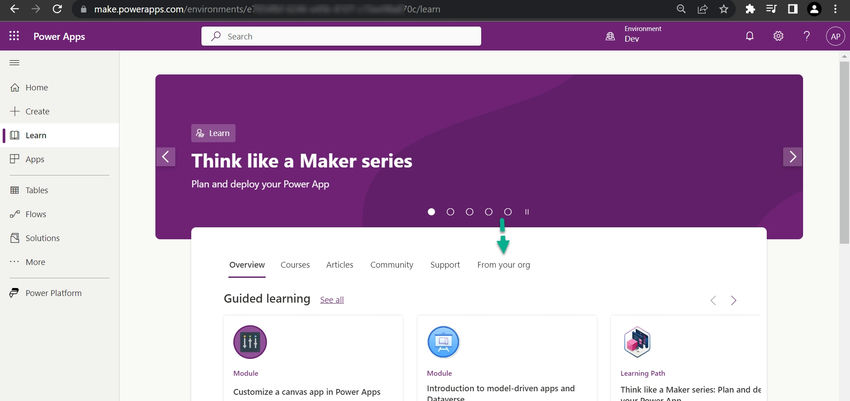Screen dimensions: 850x401
Task: Click the page vertical scrollbar
Action: (x=845, y=152)
